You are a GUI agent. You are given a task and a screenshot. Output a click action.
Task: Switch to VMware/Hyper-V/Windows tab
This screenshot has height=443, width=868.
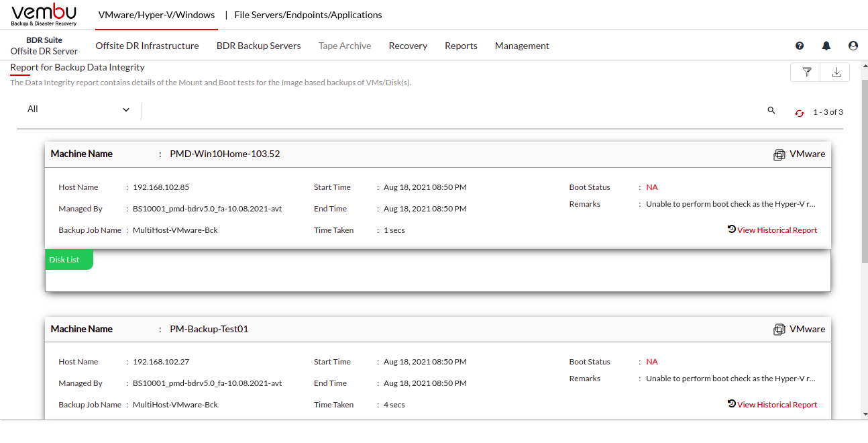156,15
